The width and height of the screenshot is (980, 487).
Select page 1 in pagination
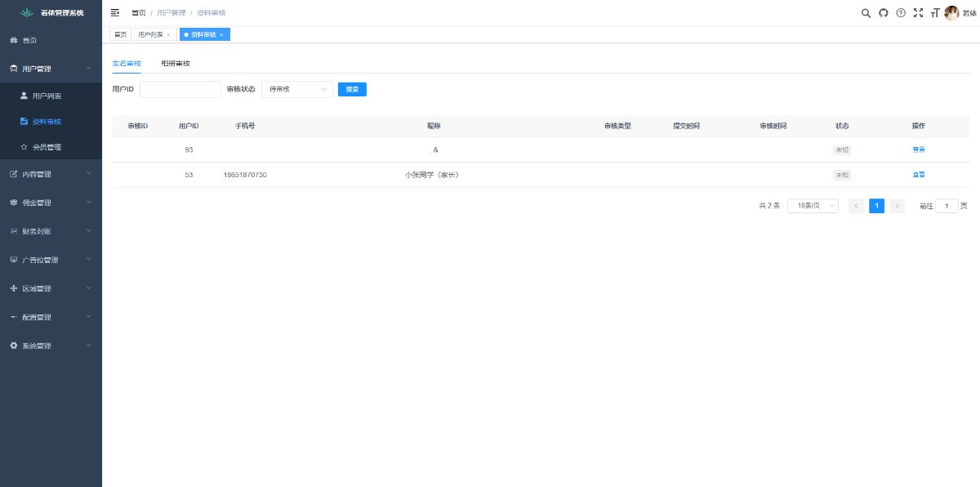click(x=876, y=206)
